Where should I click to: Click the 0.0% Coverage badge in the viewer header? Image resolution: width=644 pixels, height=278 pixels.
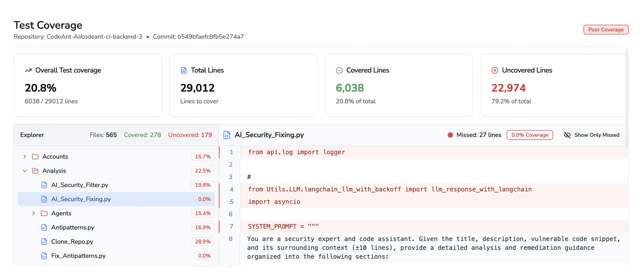coord(530,135)
